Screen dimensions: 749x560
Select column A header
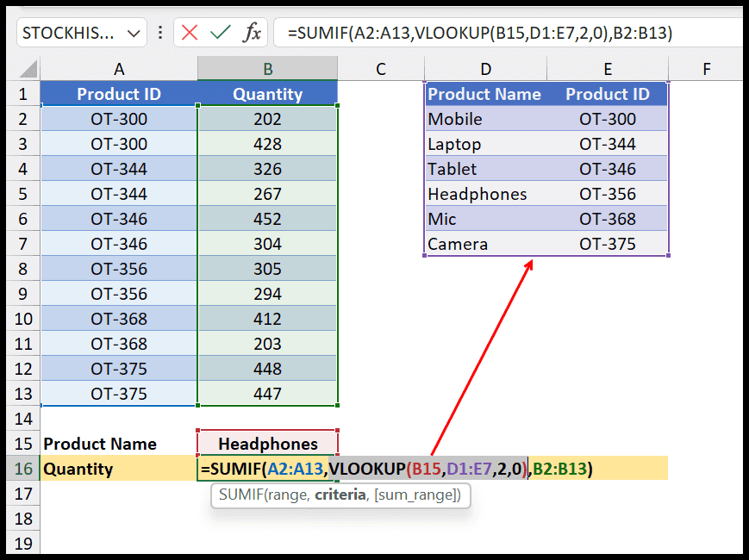pyautogui.click(x=119, y=68)
